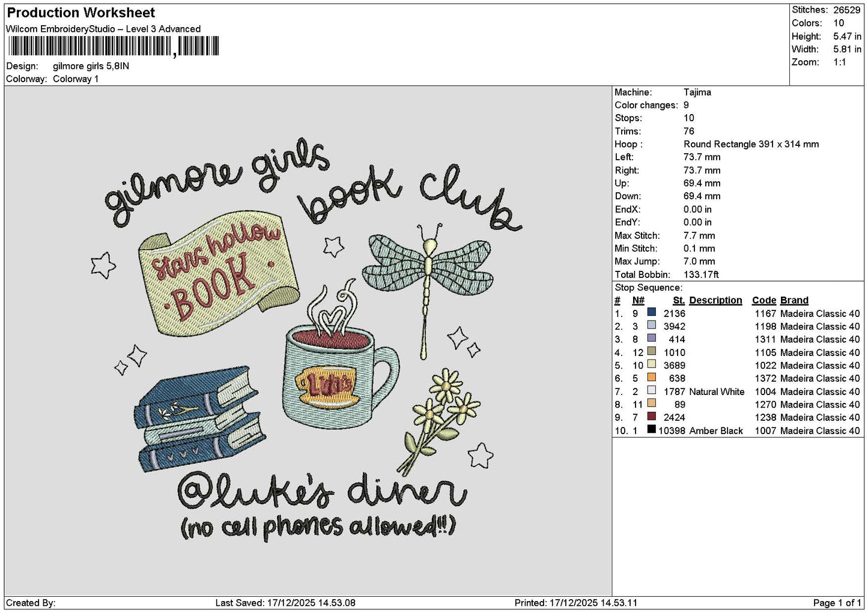Click the 'Created By:' footer label
The image size is (868, 613).
pyautogui.click(x=31, y=603)
